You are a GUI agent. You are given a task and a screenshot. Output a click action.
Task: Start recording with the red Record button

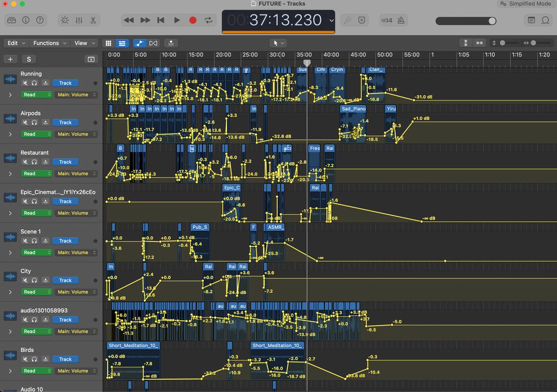(x=192, y=20)
